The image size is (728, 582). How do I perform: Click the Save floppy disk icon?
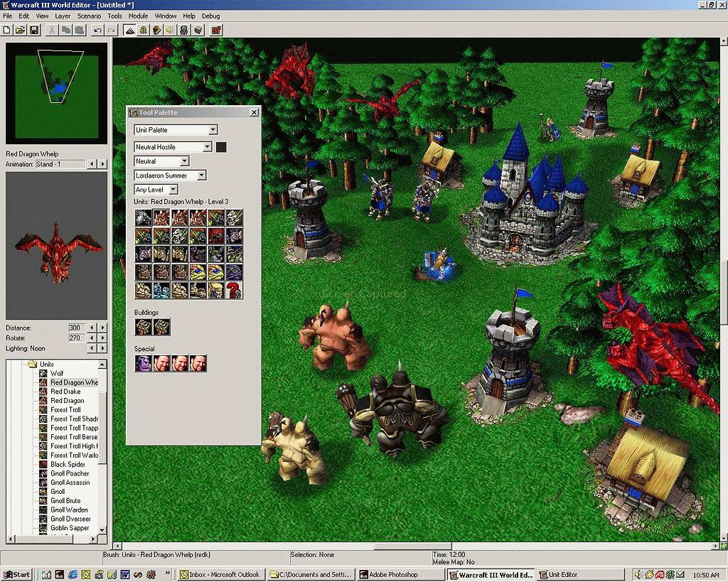[x=33, y=30]
